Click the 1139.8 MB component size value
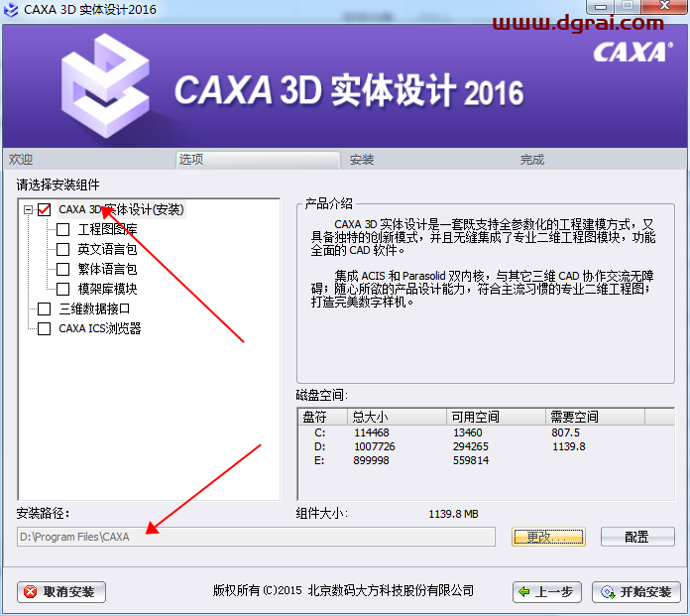The height and width of the screenshot is (616, 690). pos(453,514)
